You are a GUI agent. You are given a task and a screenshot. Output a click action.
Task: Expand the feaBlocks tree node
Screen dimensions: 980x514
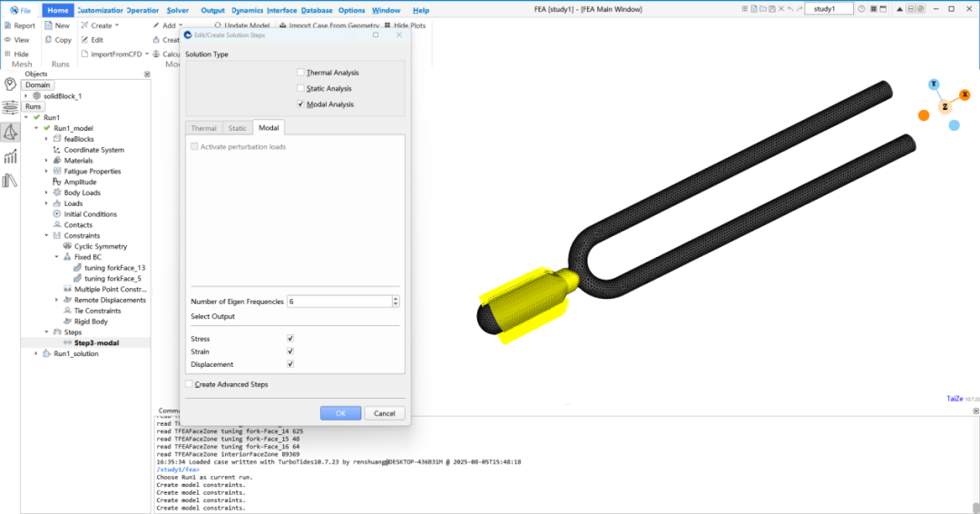pyautogui.click(x=46, y=139)
